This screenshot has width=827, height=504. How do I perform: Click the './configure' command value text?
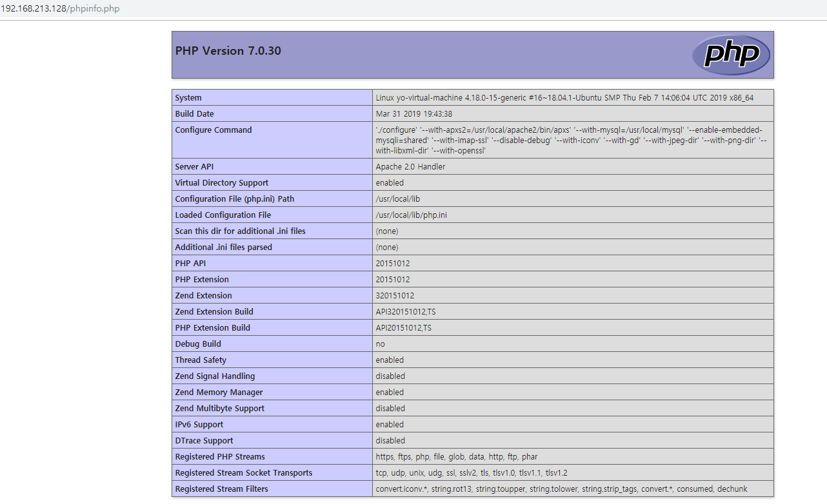571,141
